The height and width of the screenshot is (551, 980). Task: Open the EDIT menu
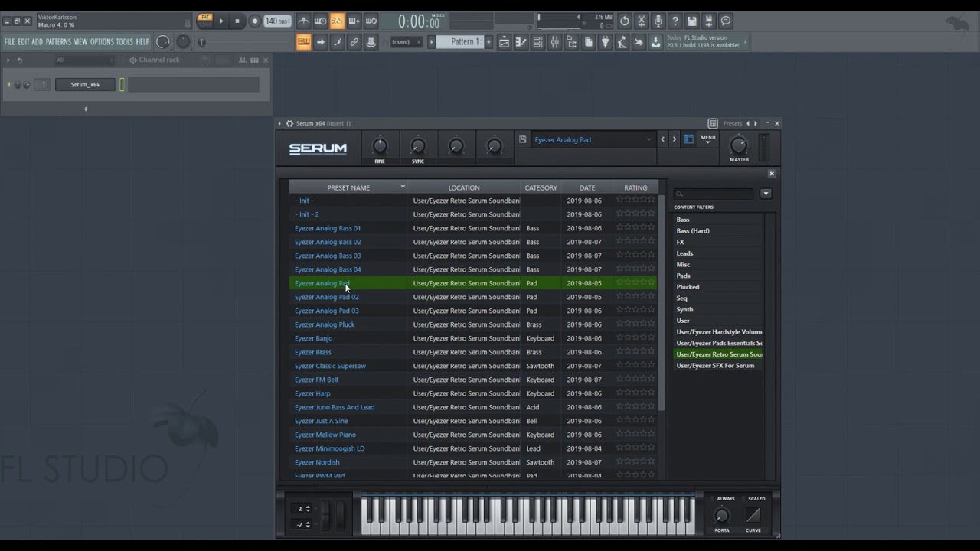tap(24, 42)
